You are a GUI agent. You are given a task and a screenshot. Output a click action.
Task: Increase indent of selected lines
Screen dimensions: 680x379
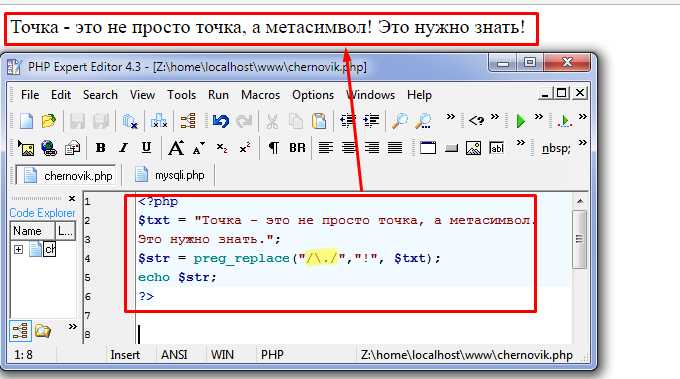(x=371, y=121)
